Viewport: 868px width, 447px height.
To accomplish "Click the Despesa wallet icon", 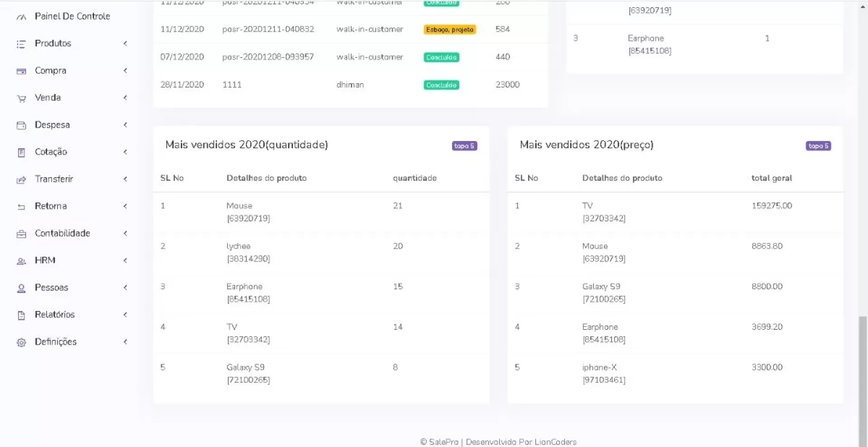I will click(x=21, y=125).
